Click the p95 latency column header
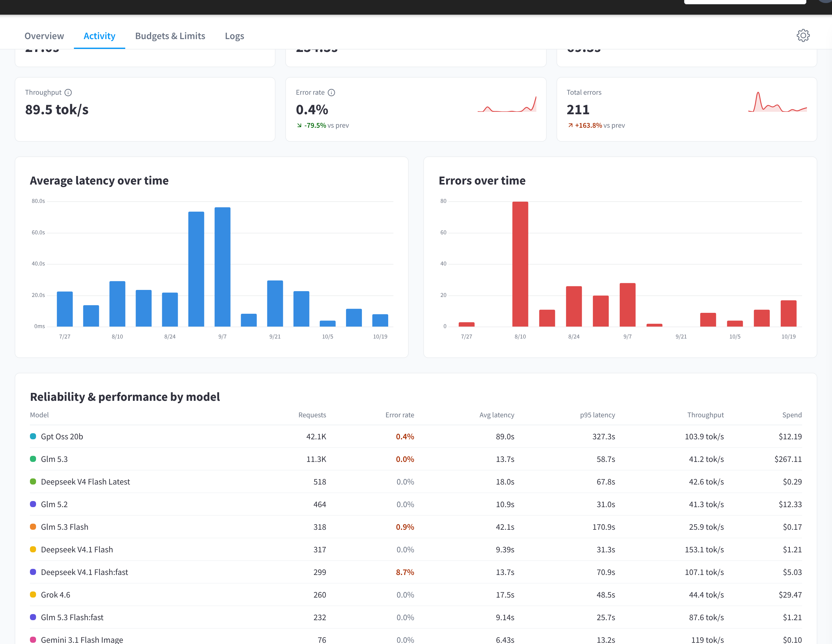The width and height of the screenshot is (832, 644). click(597, 415)
